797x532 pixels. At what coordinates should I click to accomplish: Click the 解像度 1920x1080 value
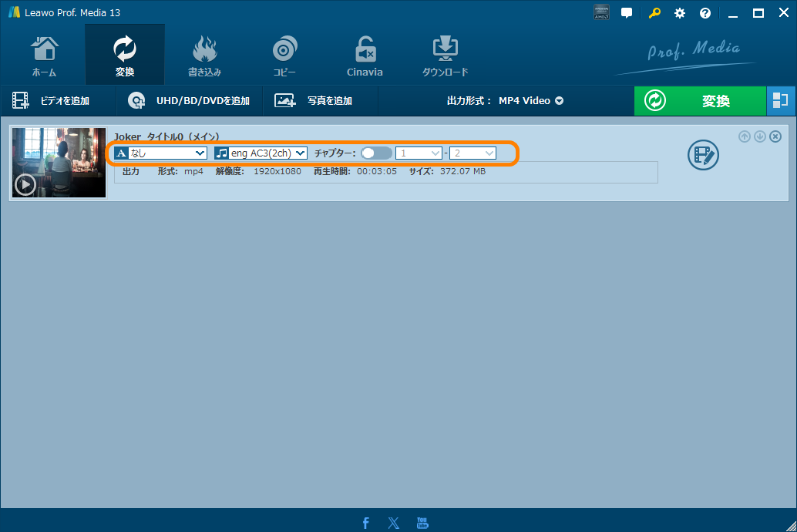277,171
